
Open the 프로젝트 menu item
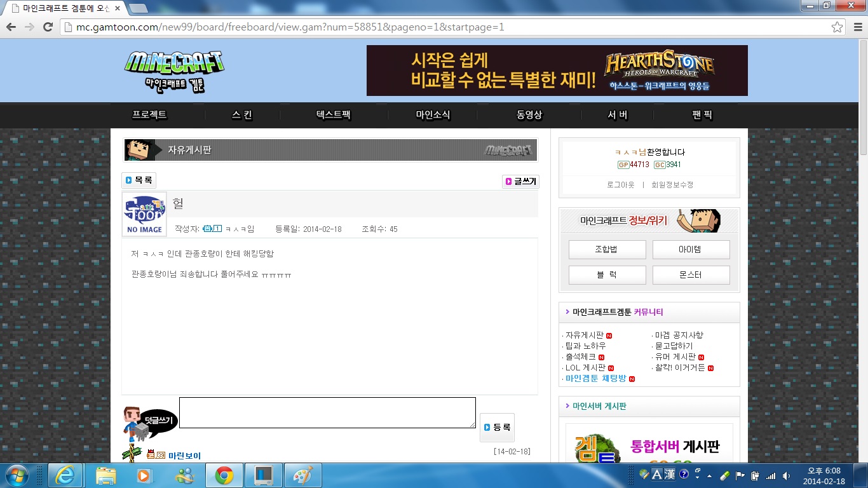pos(149,115)
